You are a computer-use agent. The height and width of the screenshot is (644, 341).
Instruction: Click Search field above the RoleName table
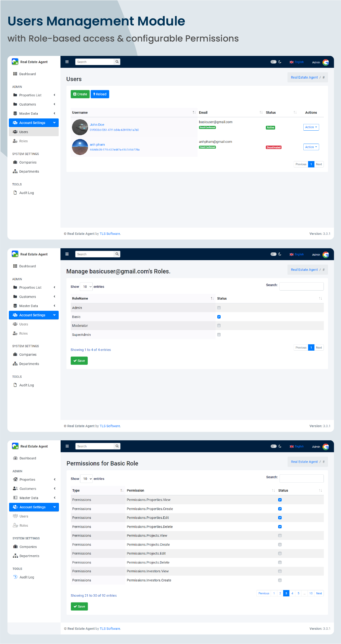pos(301,286)
